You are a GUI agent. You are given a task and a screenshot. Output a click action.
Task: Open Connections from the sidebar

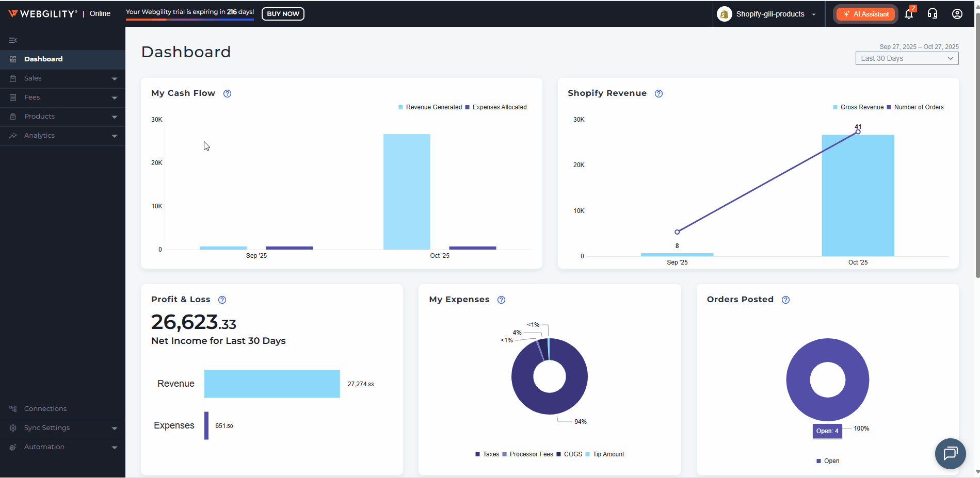coord(45,409)
